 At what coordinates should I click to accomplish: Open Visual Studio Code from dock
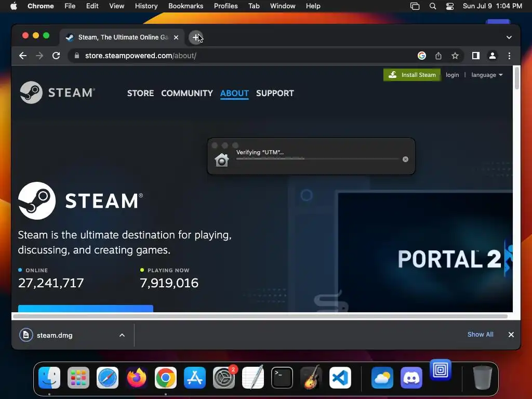pos(340,378)
